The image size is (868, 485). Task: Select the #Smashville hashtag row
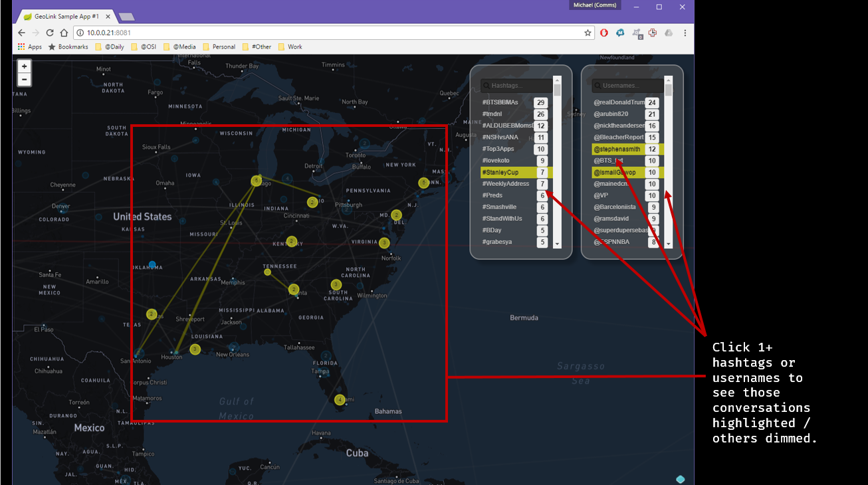click(x=515, y=207)
